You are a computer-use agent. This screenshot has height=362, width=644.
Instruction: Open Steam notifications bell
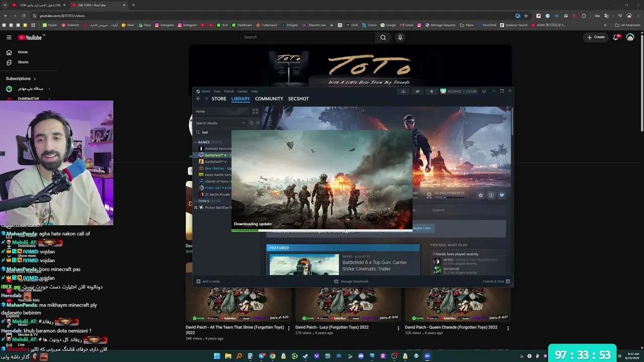pyautogui.click(x=431, y=92)
